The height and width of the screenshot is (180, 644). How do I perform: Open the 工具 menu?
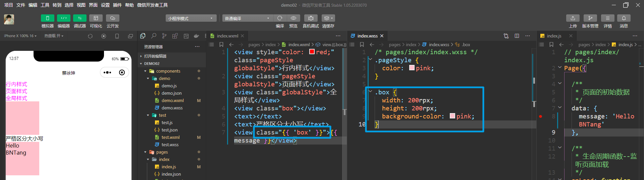point(45,5)
